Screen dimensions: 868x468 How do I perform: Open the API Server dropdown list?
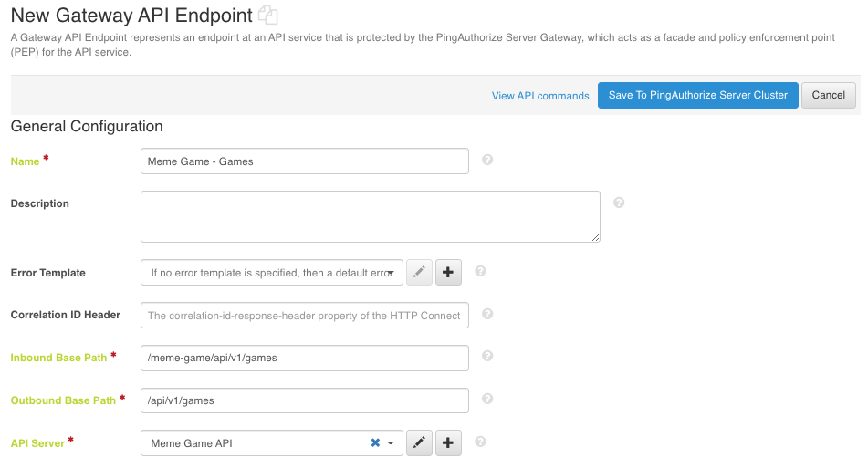391,443
